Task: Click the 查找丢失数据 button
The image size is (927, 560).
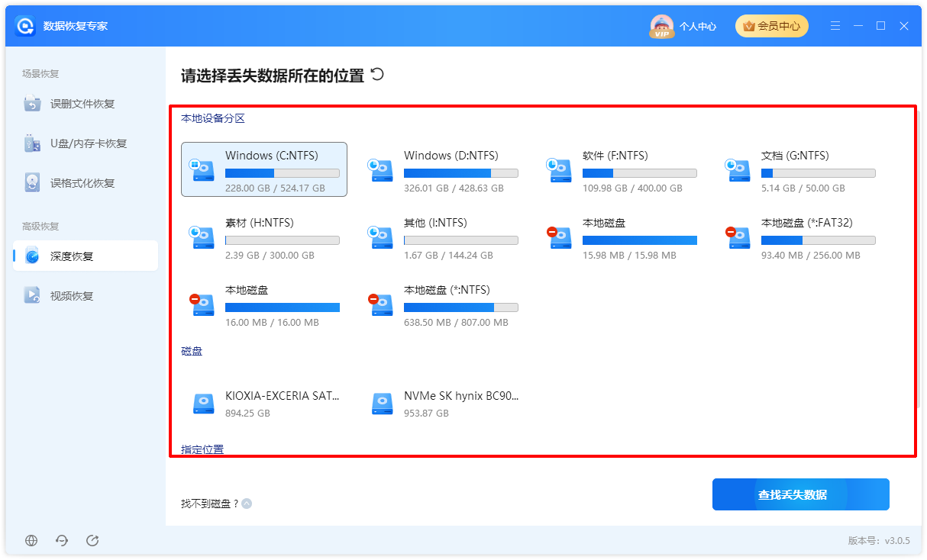Action: point(801,494)
